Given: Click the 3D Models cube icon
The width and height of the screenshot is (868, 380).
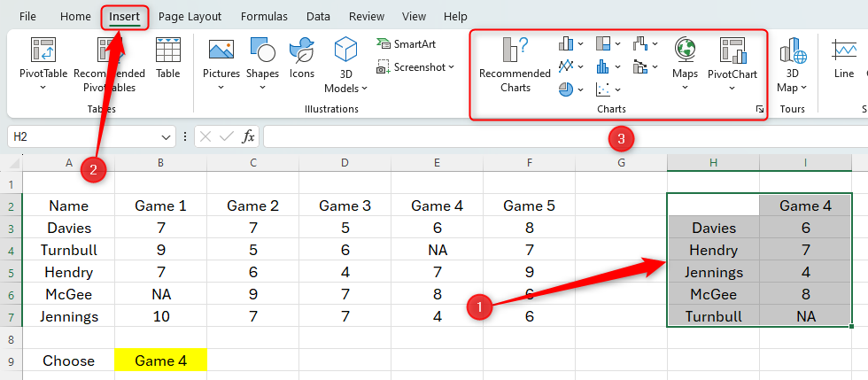Looking at the screenshot, I should [346, 49].
